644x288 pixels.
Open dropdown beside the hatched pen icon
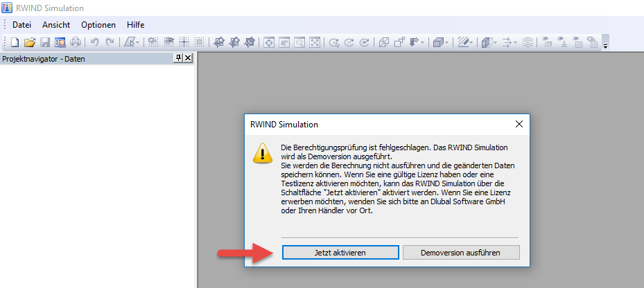click(471, 42)
